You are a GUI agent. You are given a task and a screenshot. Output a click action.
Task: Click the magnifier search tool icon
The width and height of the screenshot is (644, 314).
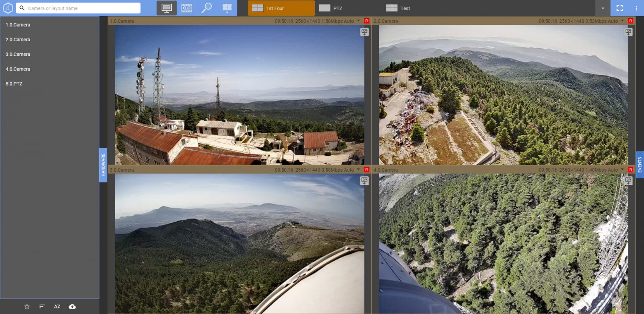(x=206, y=8)
